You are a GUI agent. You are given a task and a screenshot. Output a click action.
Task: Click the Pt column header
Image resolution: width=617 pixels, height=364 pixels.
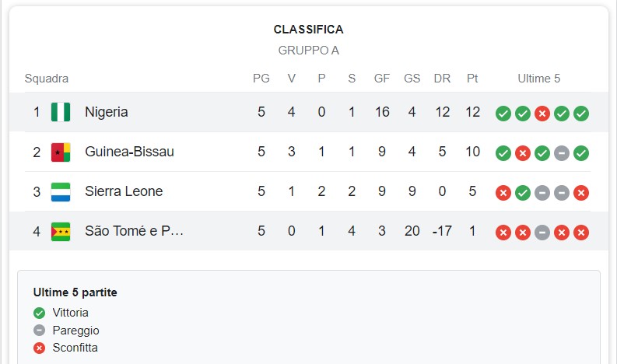tap(472, 79)
